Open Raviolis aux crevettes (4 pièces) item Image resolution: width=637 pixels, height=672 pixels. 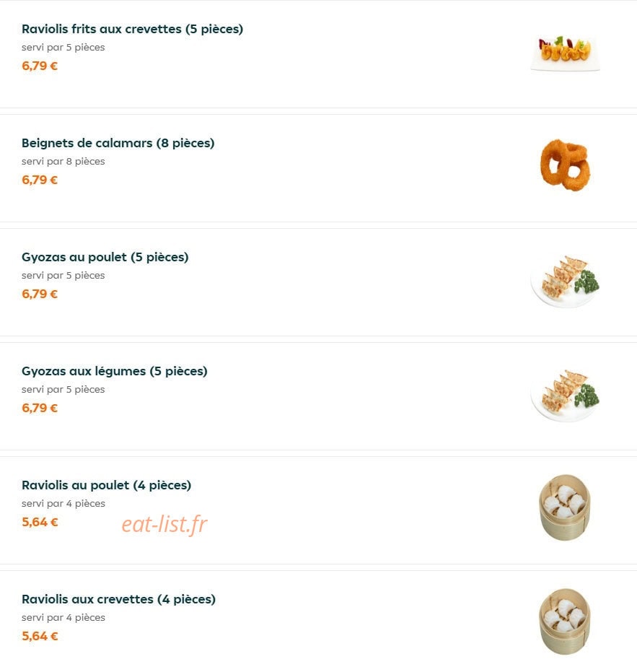coord(118,599)
